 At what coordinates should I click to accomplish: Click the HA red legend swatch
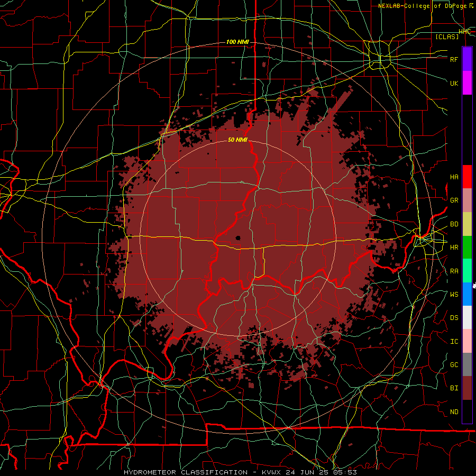point(467,177)
